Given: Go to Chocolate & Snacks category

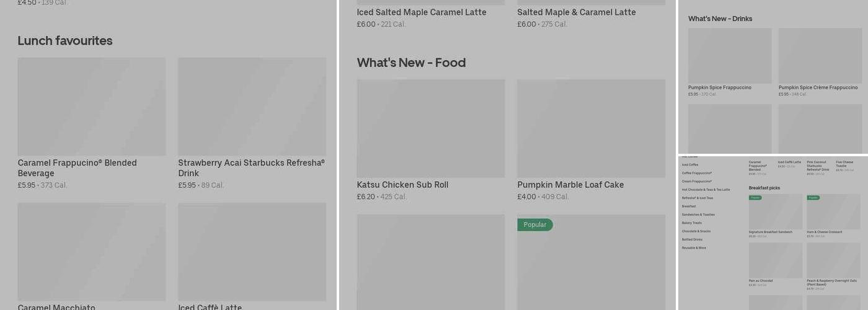Looking at the screenshot, I should 696,231.
